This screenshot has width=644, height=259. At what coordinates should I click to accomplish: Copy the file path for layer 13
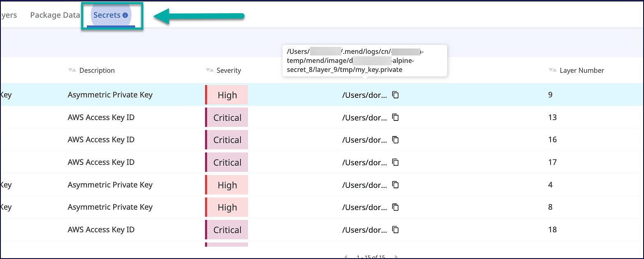[395, 118]
